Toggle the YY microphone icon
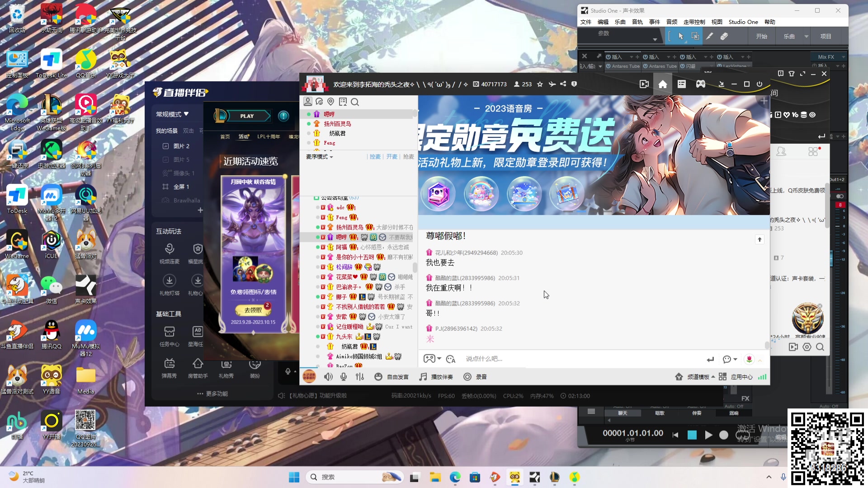 click(x=344, y=377)
